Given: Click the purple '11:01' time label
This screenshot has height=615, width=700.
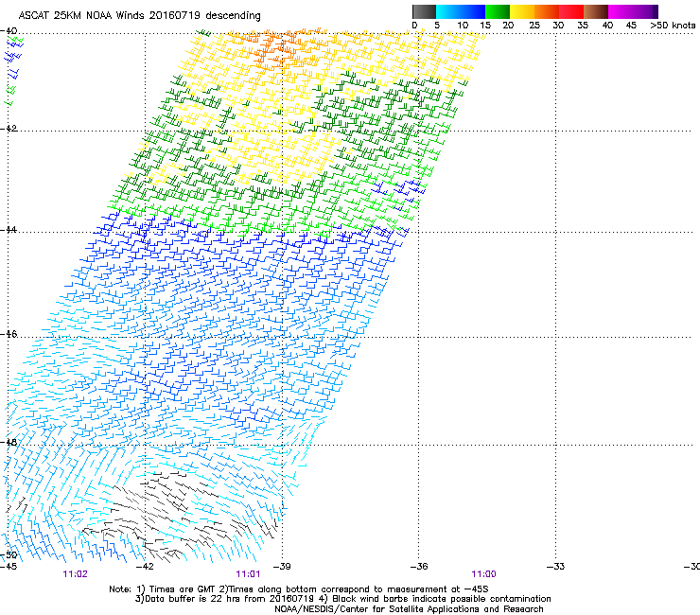Looking at the screenshot, I should (248, 574).
